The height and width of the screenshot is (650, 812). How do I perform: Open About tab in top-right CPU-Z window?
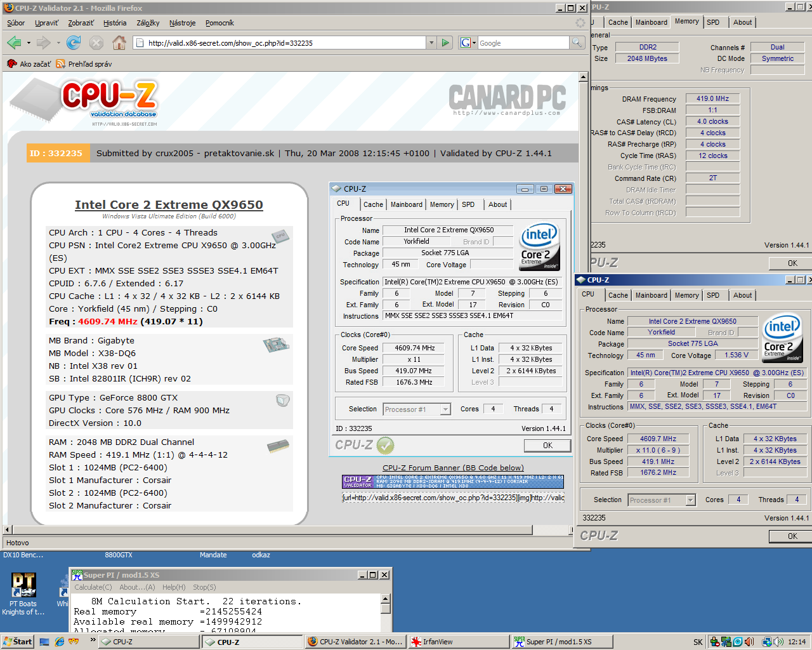coord(742,22)
